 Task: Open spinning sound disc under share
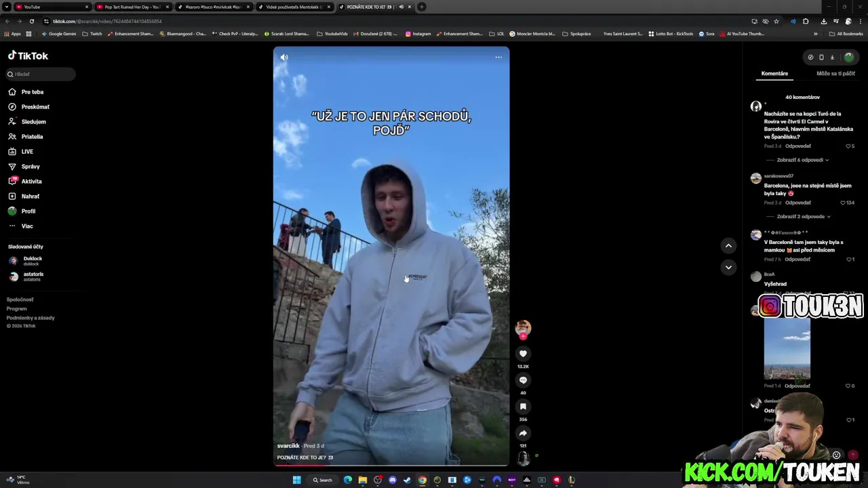(523, 458)
